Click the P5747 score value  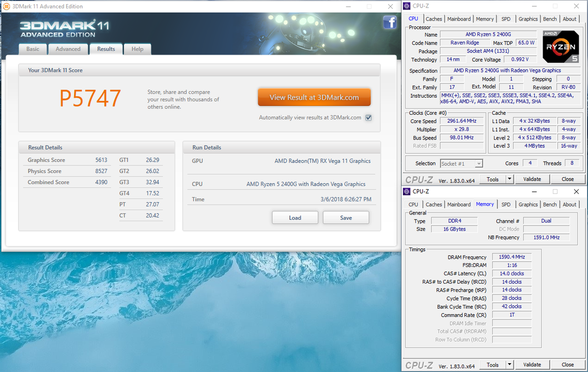(x=90, y=98)
